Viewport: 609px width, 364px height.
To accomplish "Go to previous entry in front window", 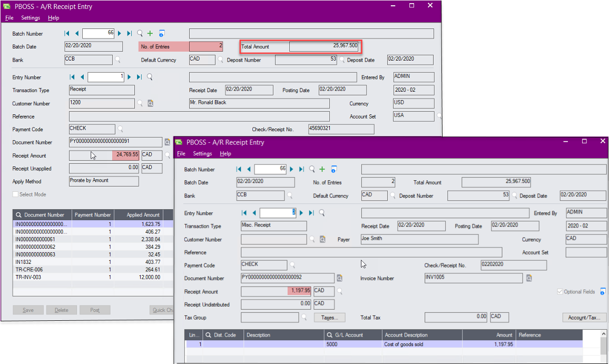I will (x=254, y=213).
